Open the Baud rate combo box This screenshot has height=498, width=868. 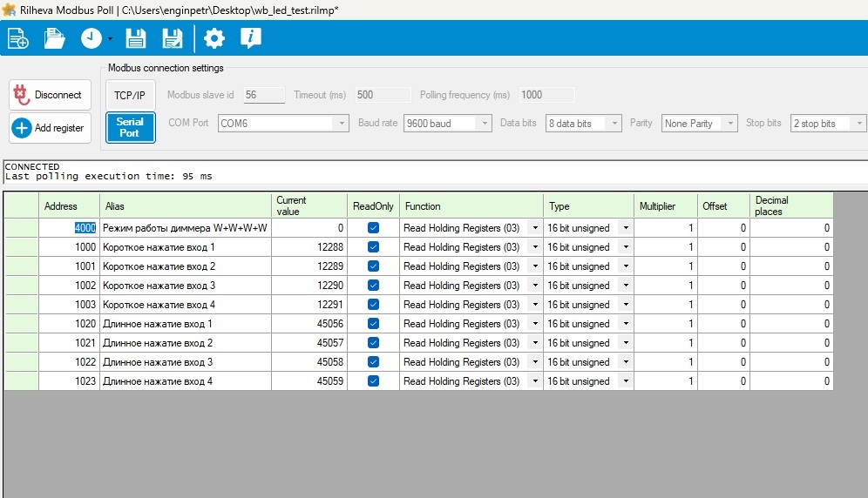[485, 124]
